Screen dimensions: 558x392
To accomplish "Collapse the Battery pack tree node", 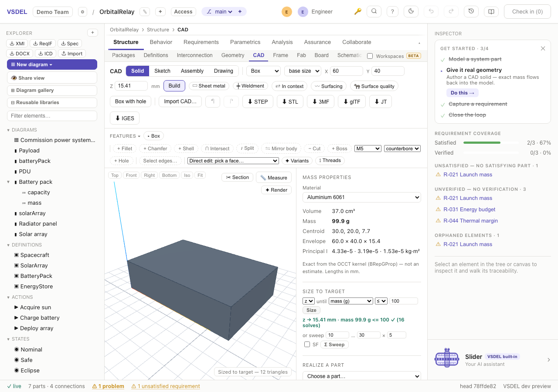I will (8, 182).
